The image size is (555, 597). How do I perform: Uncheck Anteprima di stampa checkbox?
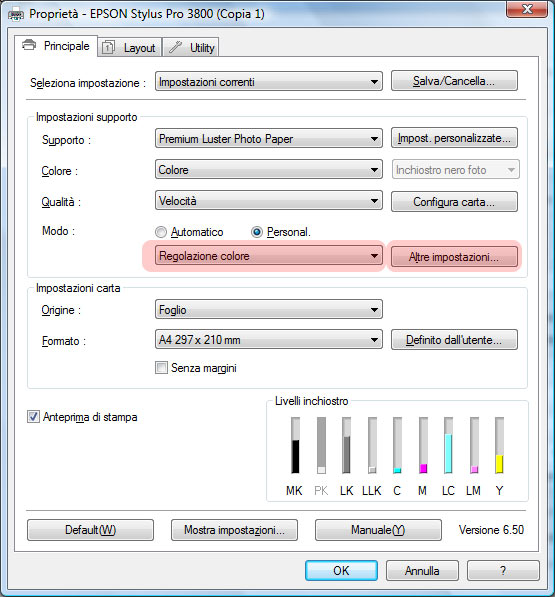coord(33,417)
